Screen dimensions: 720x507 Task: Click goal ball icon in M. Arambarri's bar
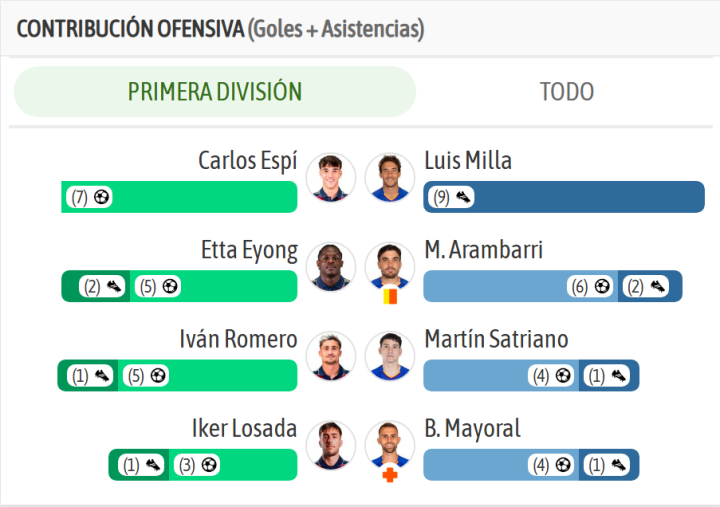tap(602, 287)
